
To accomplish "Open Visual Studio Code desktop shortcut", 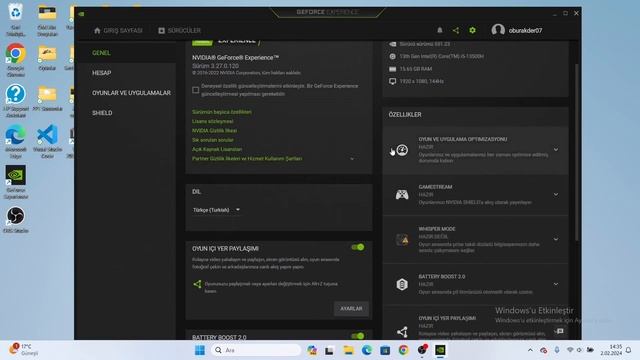I will (47, 142).
